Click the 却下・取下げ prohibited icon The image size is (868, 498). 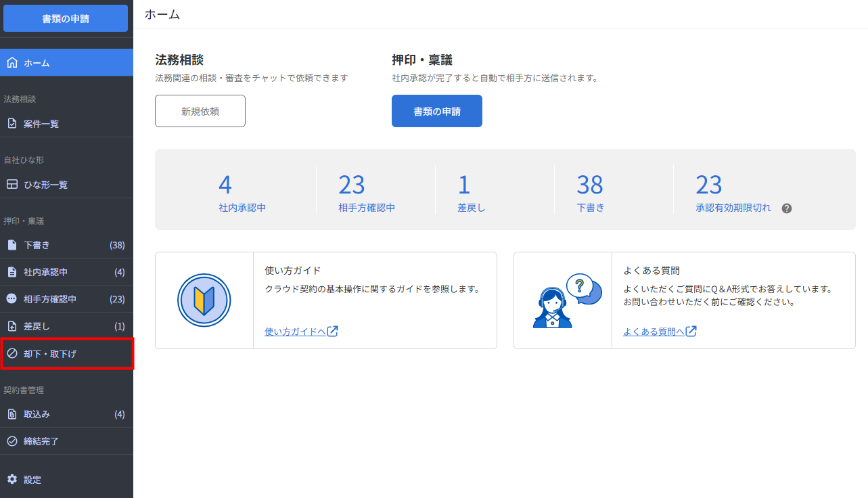12,353
